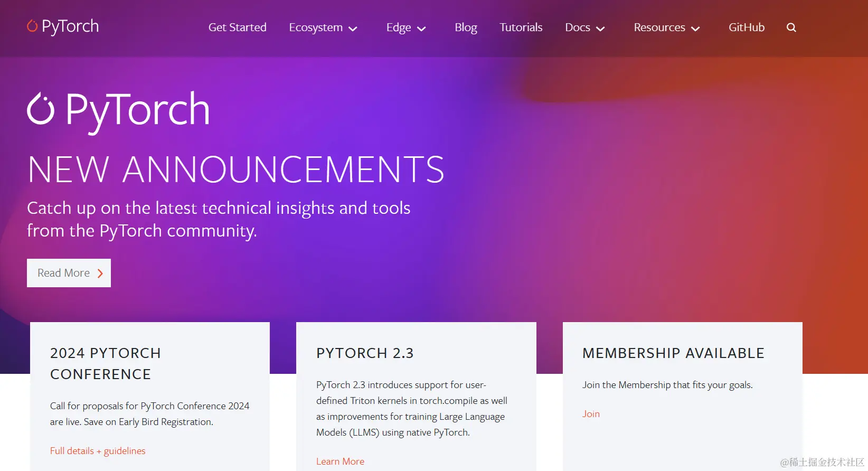Image resolution: width=868 pixels, height=471 pixels.
Task: Expand the Docs dropdown chevron
Action: coord(600,29)
